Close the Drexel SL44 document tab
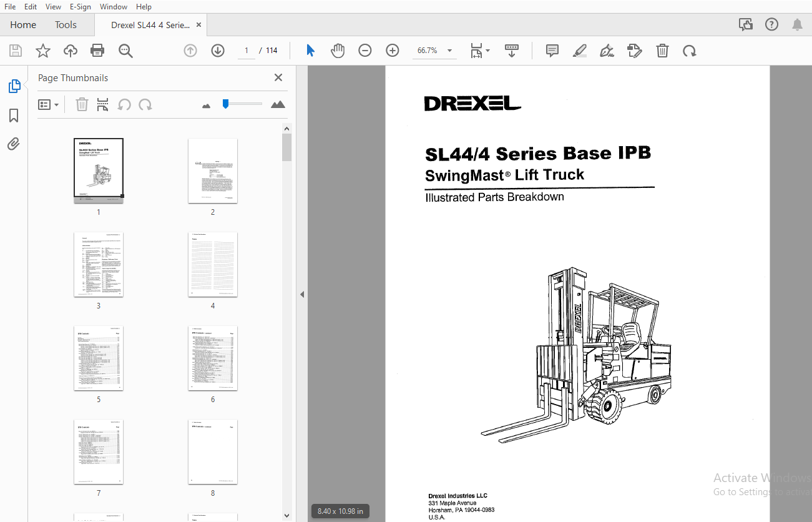The height and width of the screenshot is (522, 812). pos(199,25)
